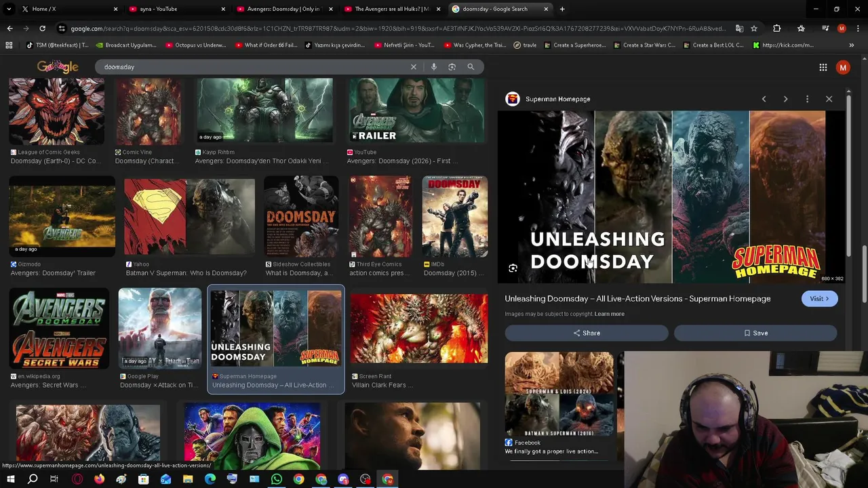Open File Explorer from the taskbar

pyautogui.click(x=188, y=479)
